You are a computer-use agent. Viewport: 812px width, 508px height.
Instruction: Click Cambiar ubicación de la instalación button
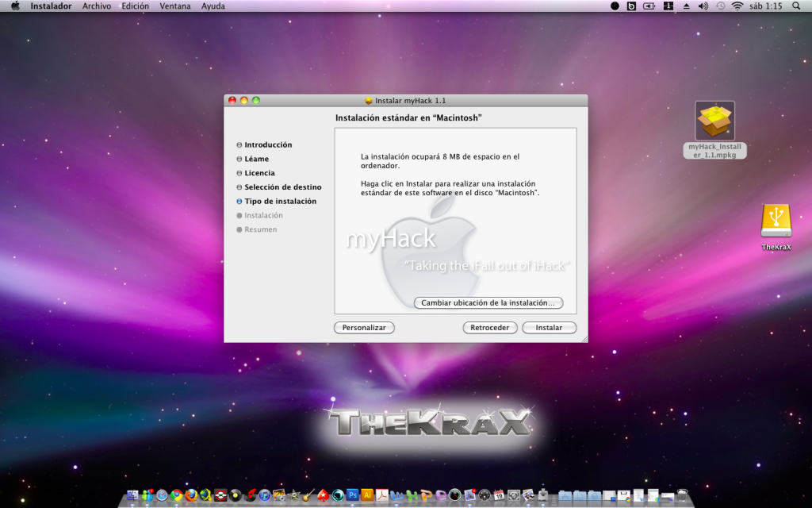(488, 302)
